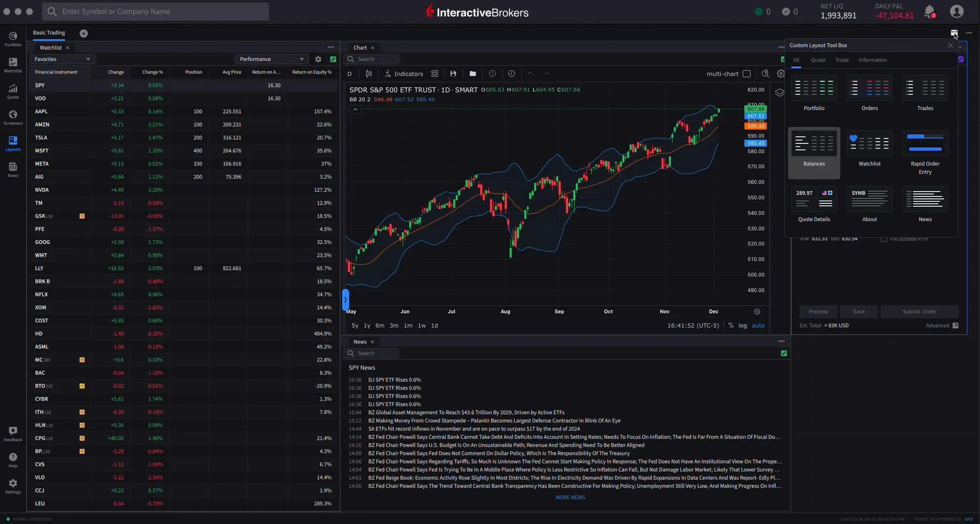Click the MORE NEWS link
This screenshot has width=980, height=524.
570,497
